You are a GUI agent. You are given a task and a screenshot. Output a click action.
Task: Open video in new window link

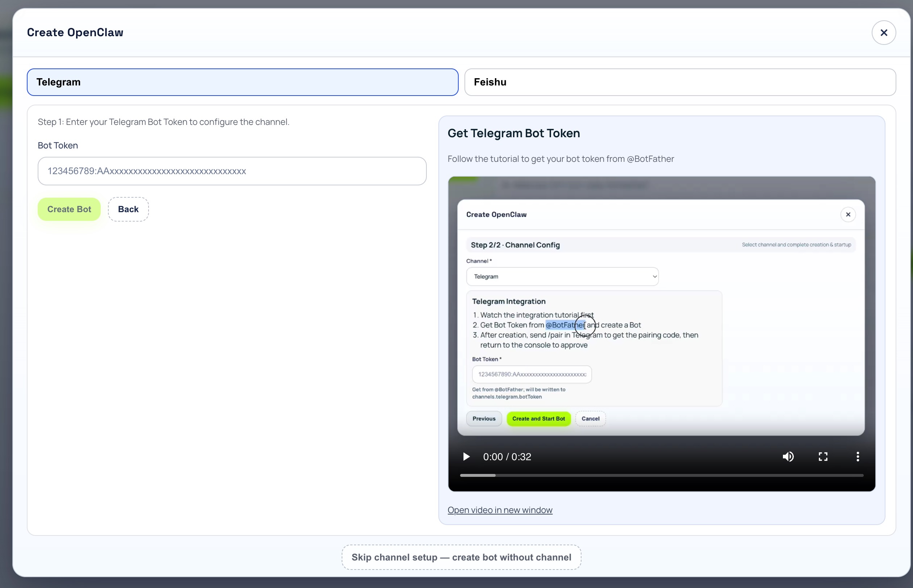click(x=500, y=510)
